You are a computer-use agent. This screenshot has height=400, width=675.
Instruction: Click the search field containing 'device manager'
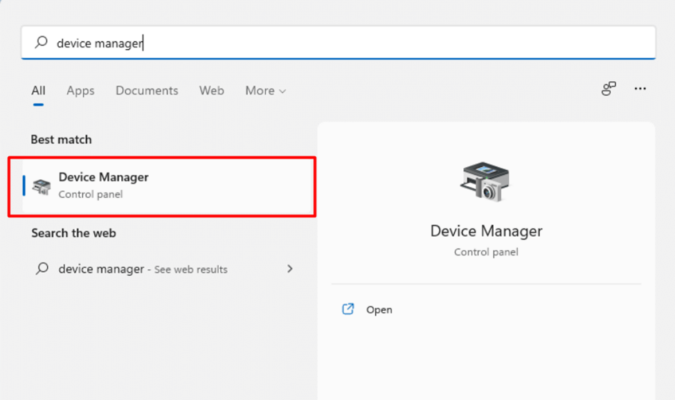point(338,43)
